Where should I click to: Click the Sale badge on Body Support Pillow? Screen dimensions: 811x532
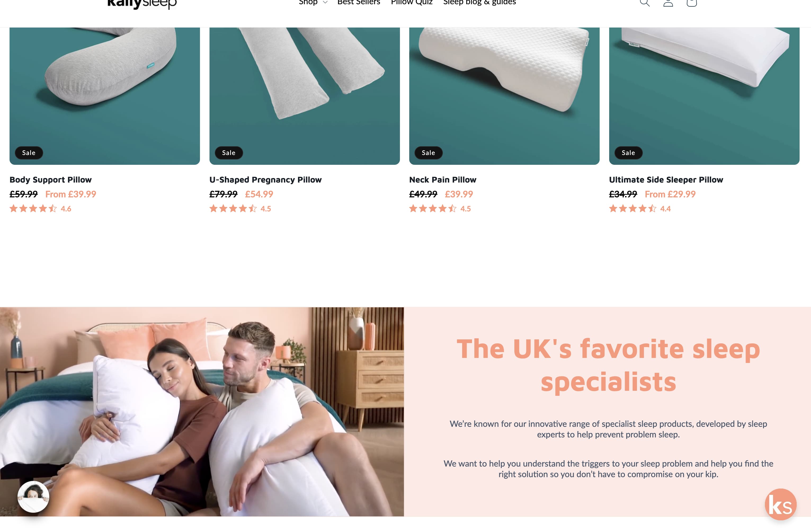click(29, 153)
